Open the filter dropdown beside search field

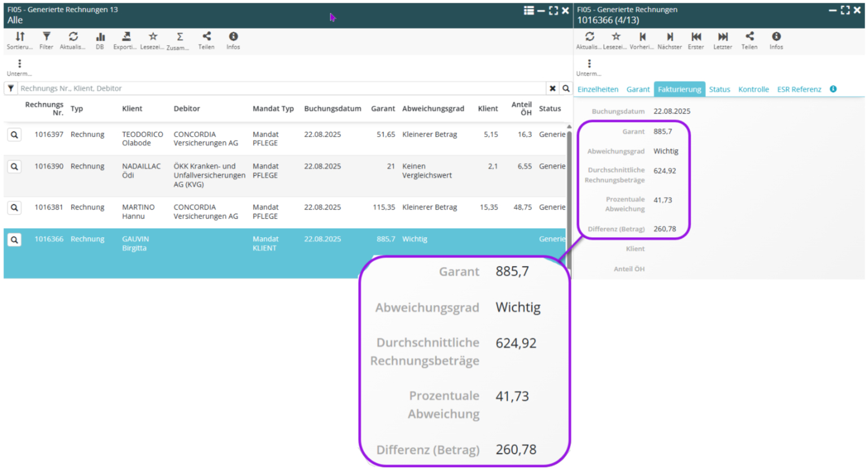point(11,89)
